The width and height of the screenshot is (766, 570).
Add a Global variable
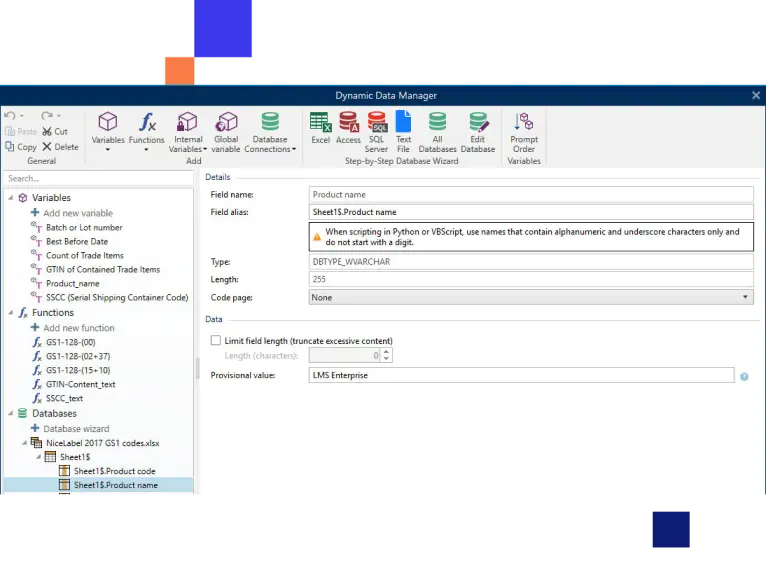pos(226,130)
